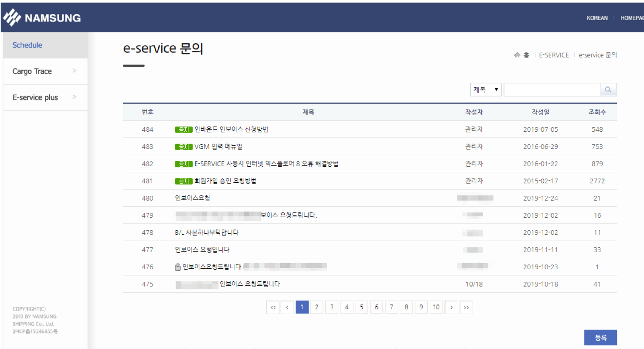Viewport: 644px width, 349px height.
Task: Go to page 5 of results
Action: pyautogui.click(x=361, y=308)
